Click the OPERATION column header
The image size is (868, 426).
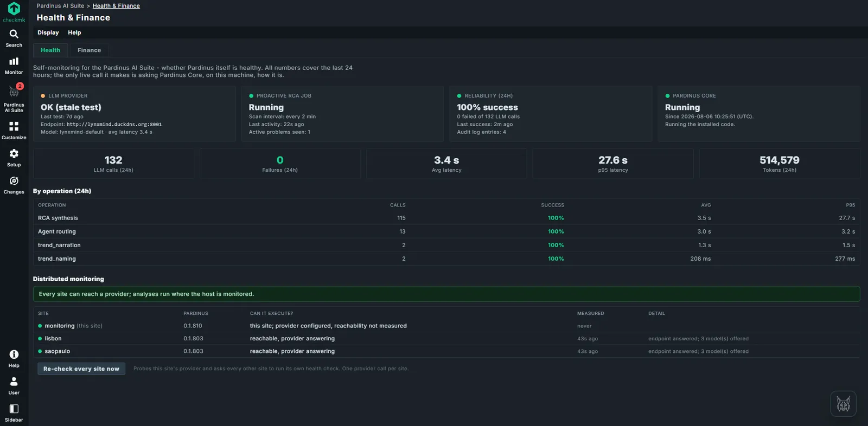(52, 205)
